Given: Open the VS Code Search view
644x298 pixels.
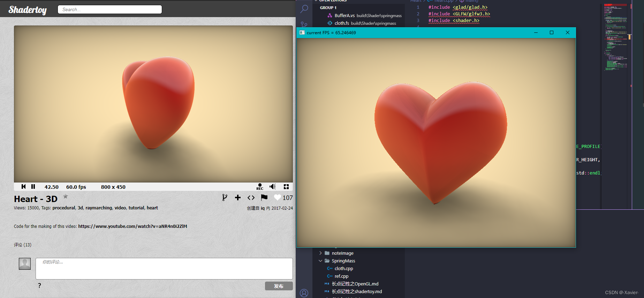Looking at the screenshot, I should pos(304,8).
